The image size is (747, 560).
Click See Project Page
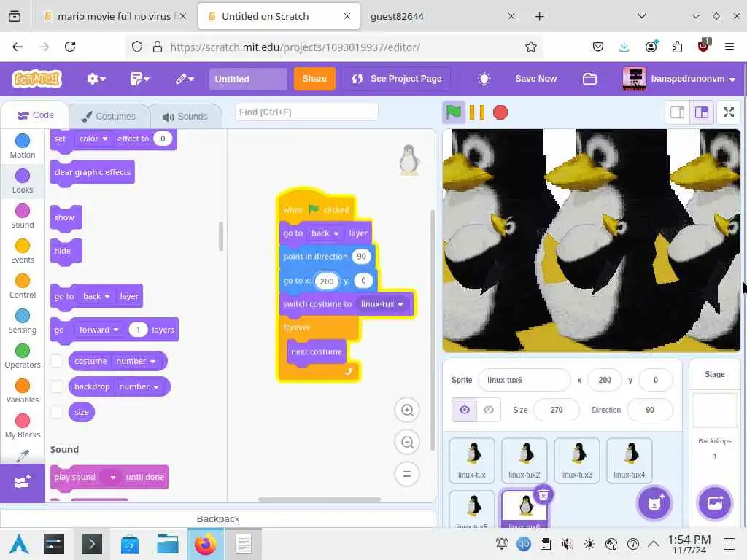coord(397,79)
